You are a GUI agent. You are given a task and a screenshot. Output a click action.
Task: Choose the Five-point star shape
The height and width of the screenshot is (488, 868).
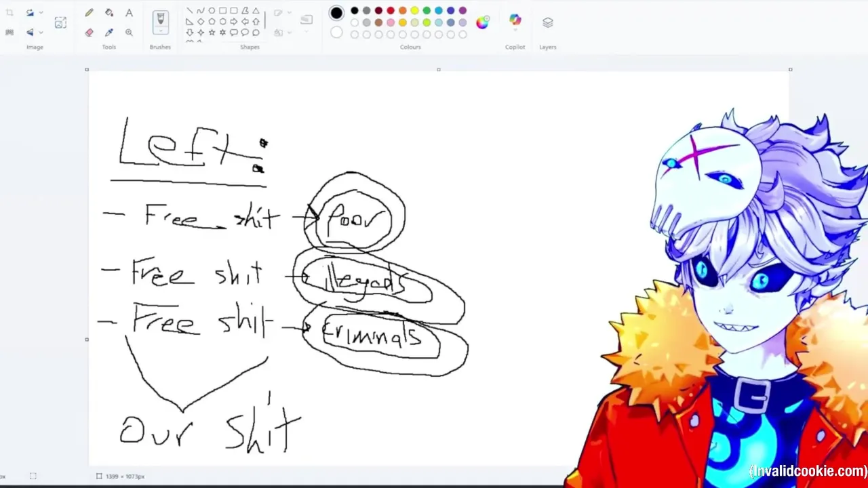click(212, 32)
